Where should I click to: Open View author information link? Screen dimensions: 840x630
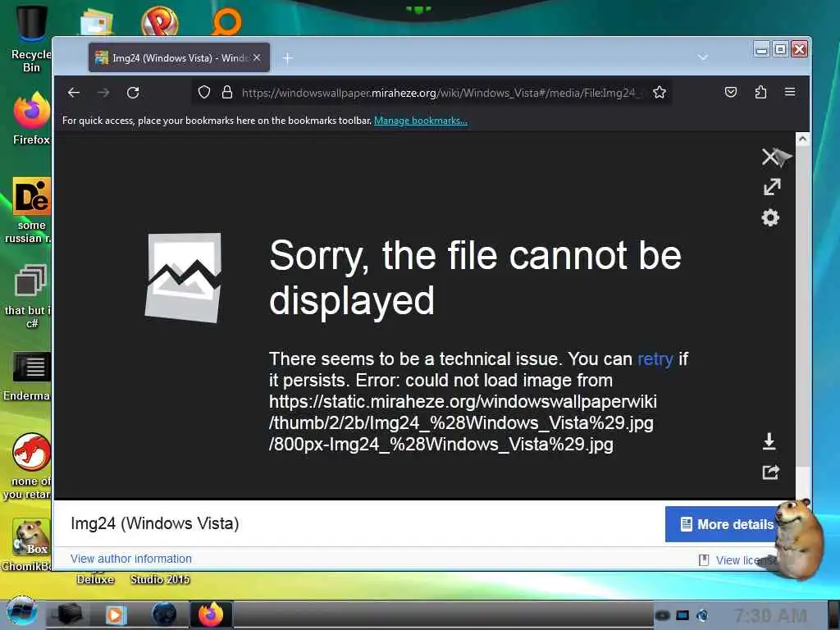(130, 559)
